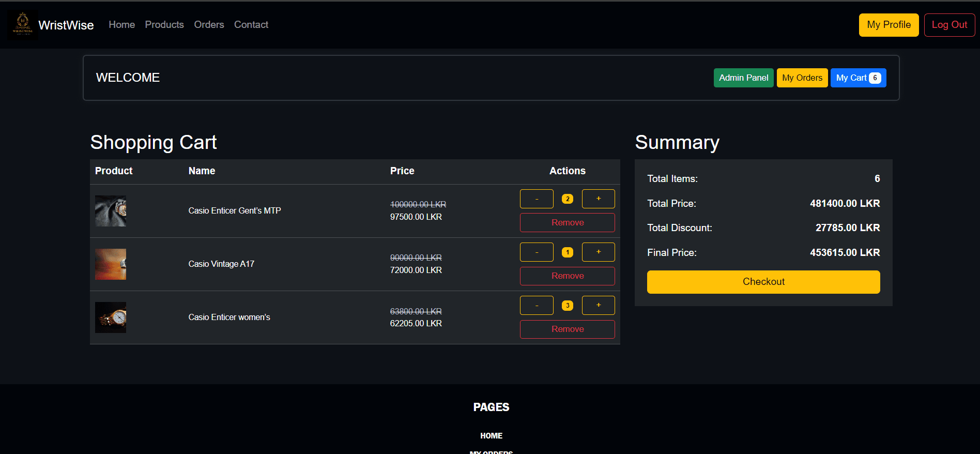980x454 pixels.
Task: Proceed with the Checkout button
Action: point(763,282)
